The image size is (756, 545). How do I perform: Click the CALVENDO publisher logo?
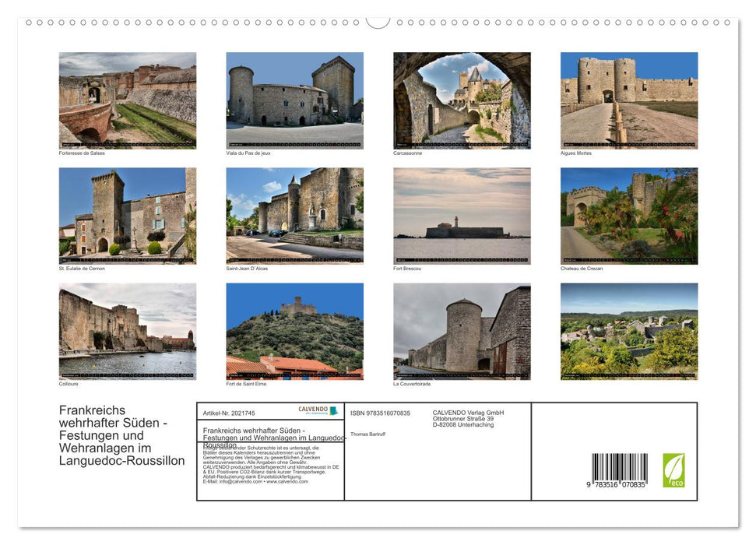(x=315, y=410)
